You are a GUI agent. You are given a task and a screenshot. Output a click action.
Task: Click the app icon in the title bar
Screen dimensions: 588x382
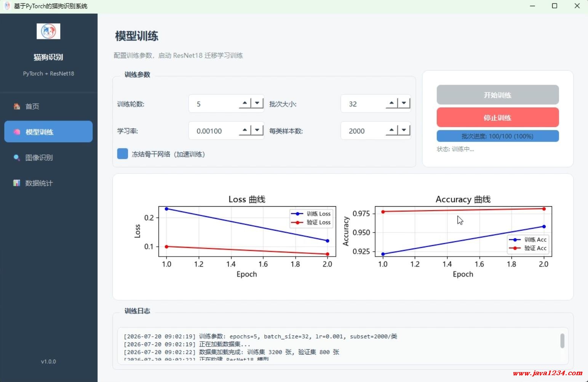7,6
